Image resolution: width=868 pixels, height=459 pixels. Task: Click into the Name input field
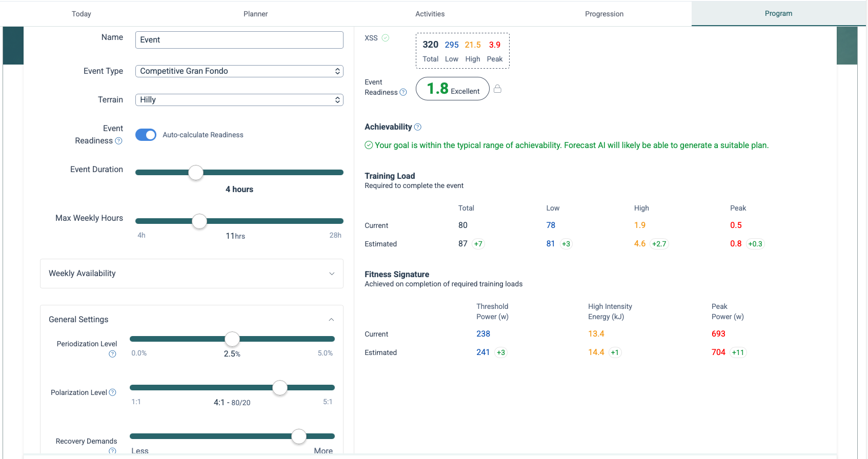239,40
